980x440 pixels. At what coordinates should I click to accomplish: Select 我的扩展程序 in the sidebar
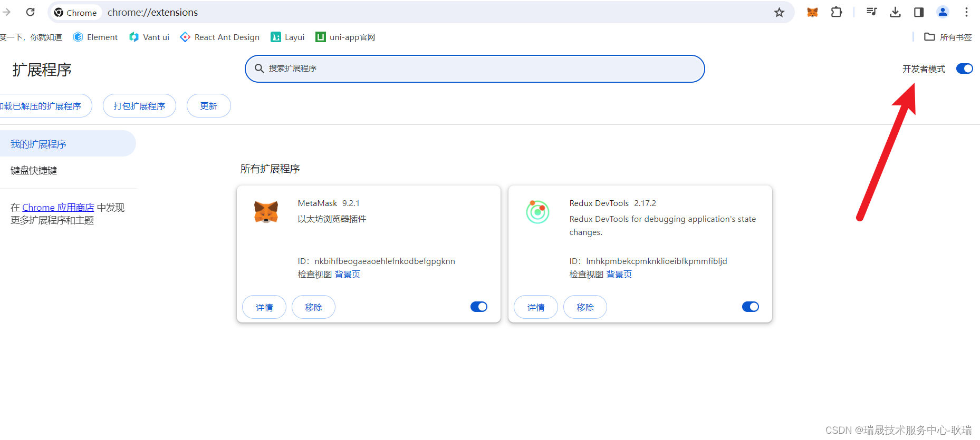(67, 144)
